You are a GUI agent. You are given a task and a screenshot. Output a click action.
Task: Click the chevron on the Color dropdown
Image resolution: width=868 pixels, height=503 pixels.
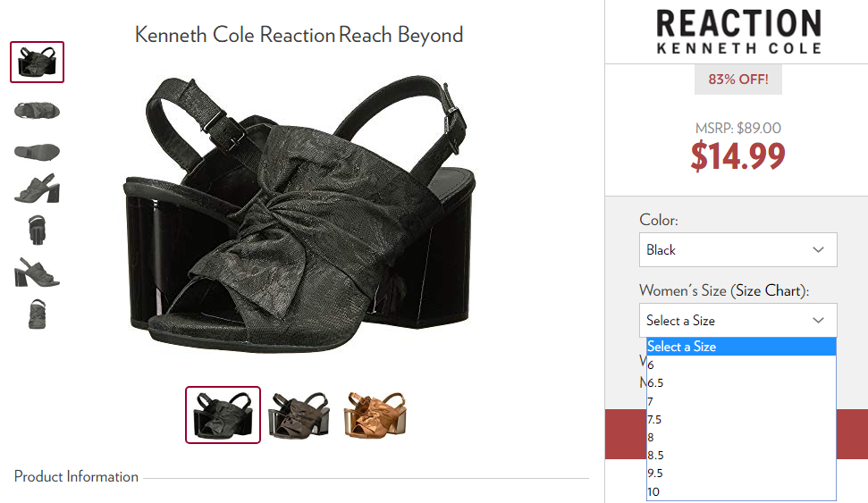pos(818,249)
